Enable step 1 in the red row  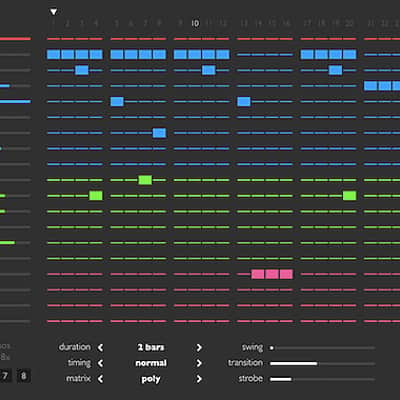53,39
